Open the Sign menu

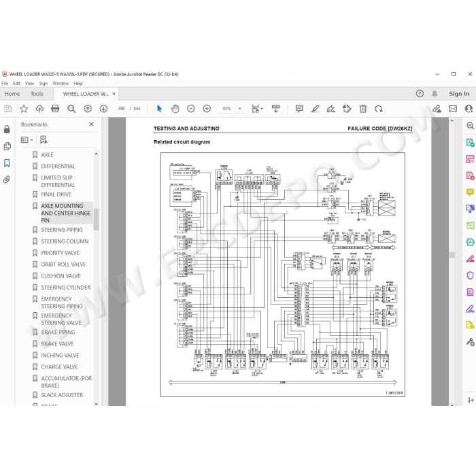click(x=44, y=83)
